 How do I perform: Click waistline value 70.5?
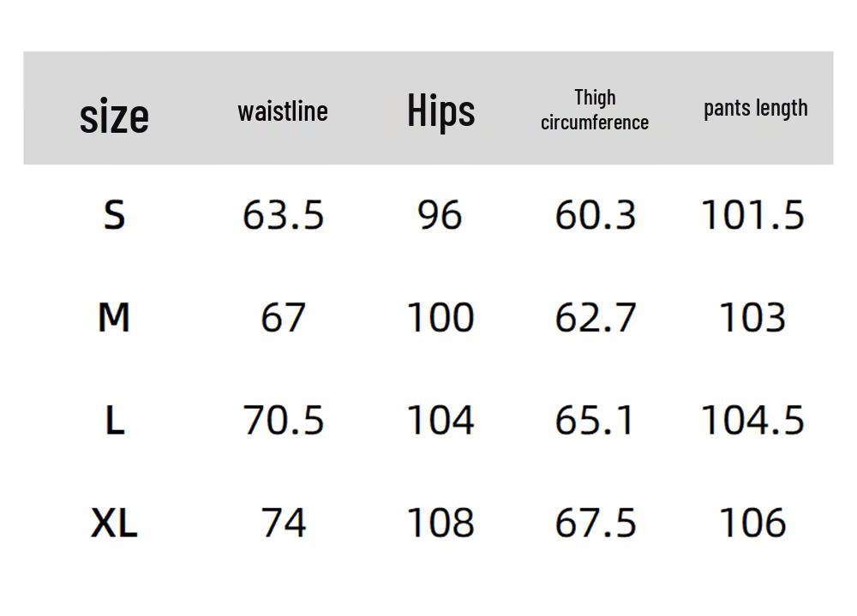283,421
